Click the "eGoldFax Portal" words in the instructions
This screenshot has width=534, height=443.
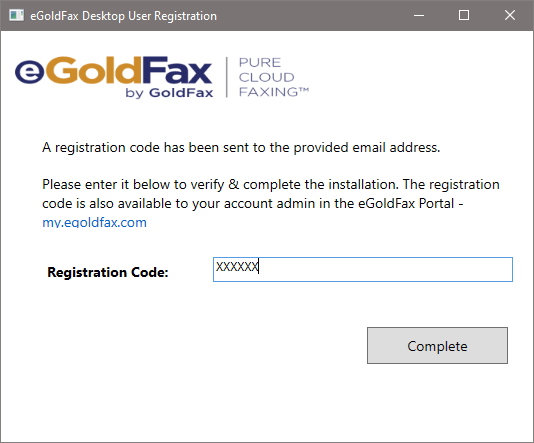[x=406, y=204]
